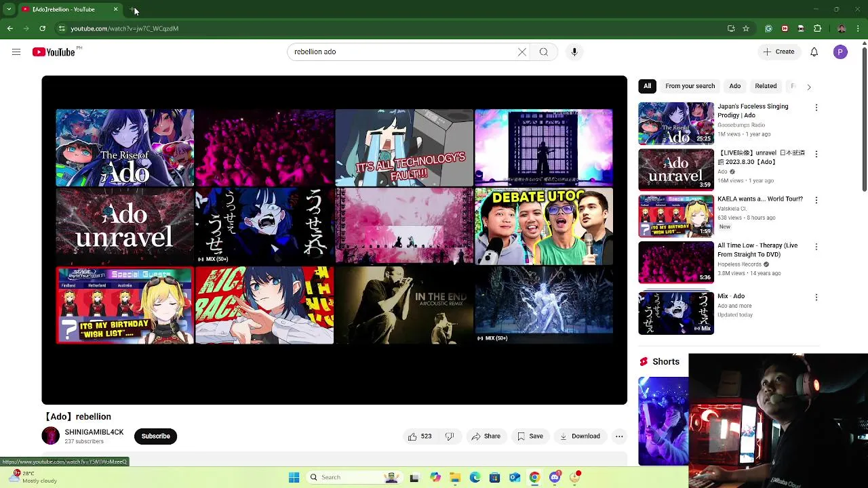Open SHINIGAMIBL4CK channel link
This screenshot has height=488, width=868.
click(x=94, y=432)
